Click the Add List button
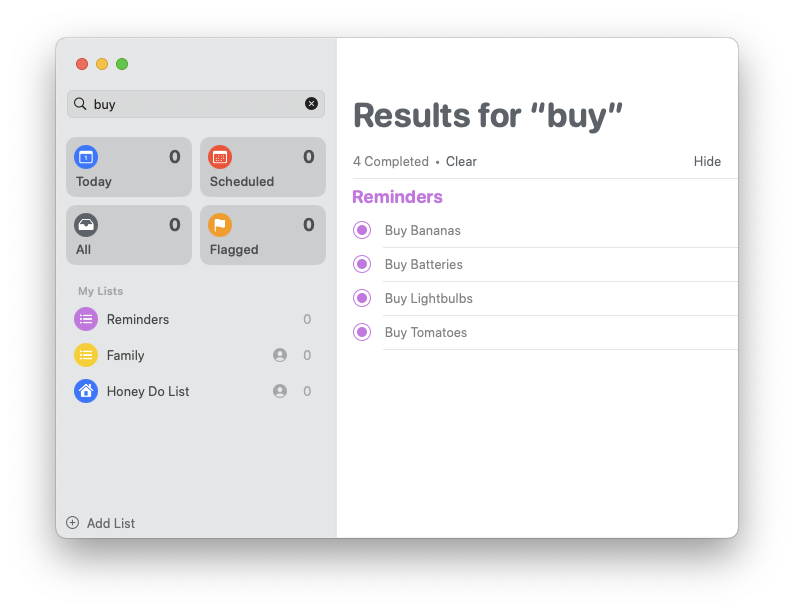Viewport: 794px width, 612px height. [x=101, y=523]
